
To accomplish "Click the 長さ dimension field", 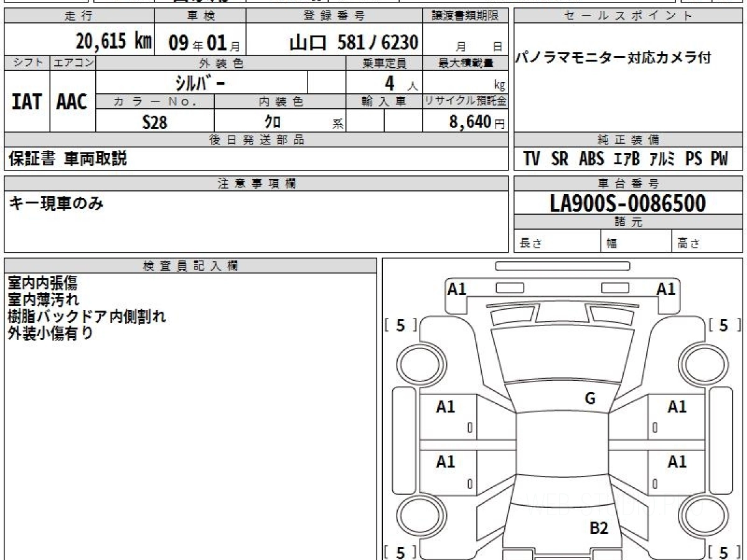I will coord(558,241).
